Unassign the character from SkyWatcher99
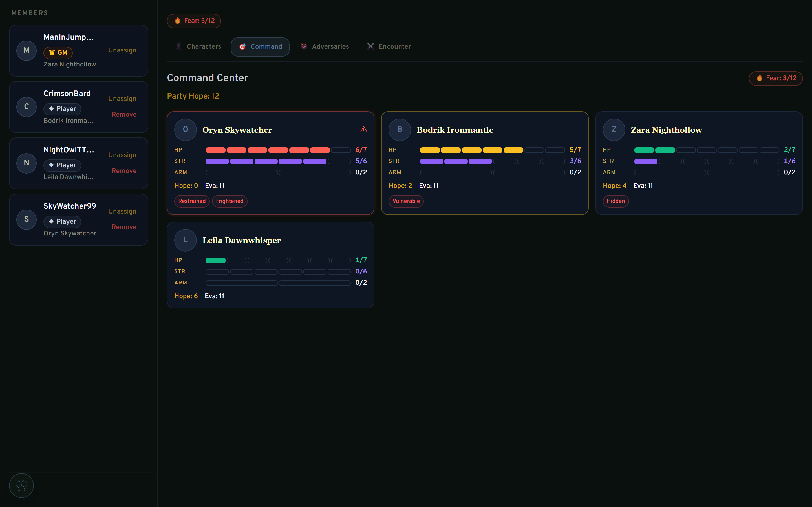 coord(122,211)
